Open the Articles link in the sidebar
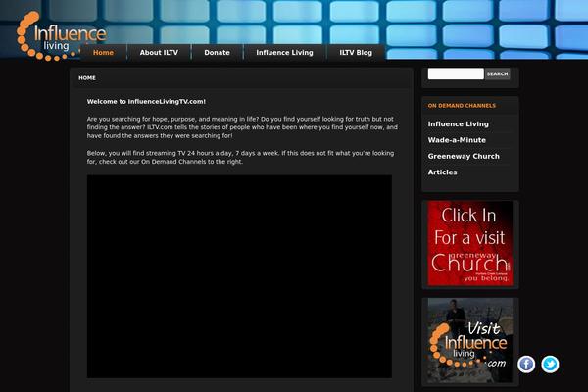 [443, 172]
